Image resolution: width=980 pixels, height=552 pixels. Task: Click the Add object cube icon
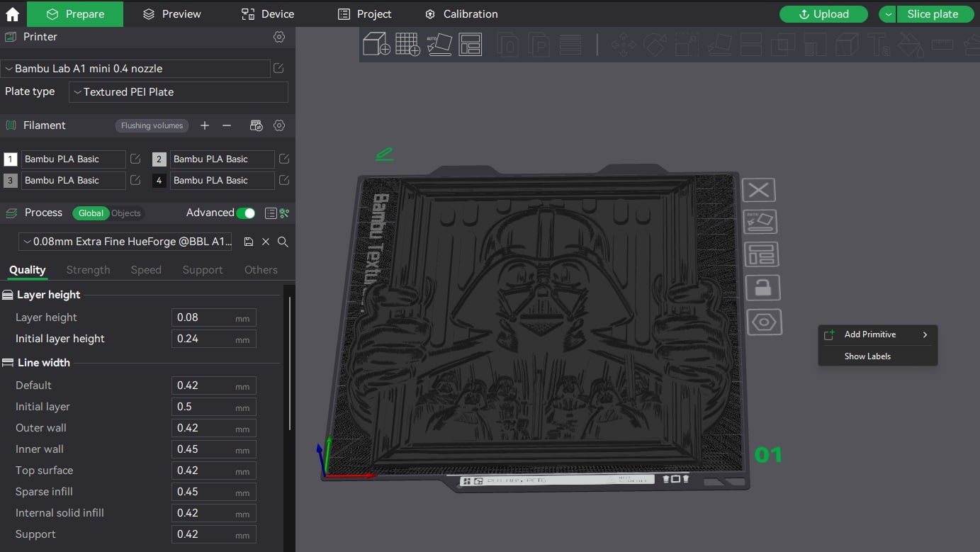[376, 45]
